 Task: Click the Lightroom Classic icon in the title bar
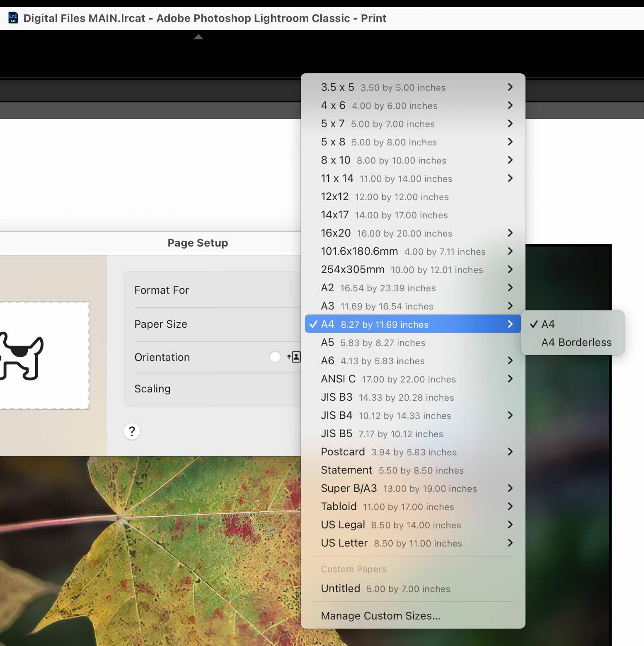(13, 17)
